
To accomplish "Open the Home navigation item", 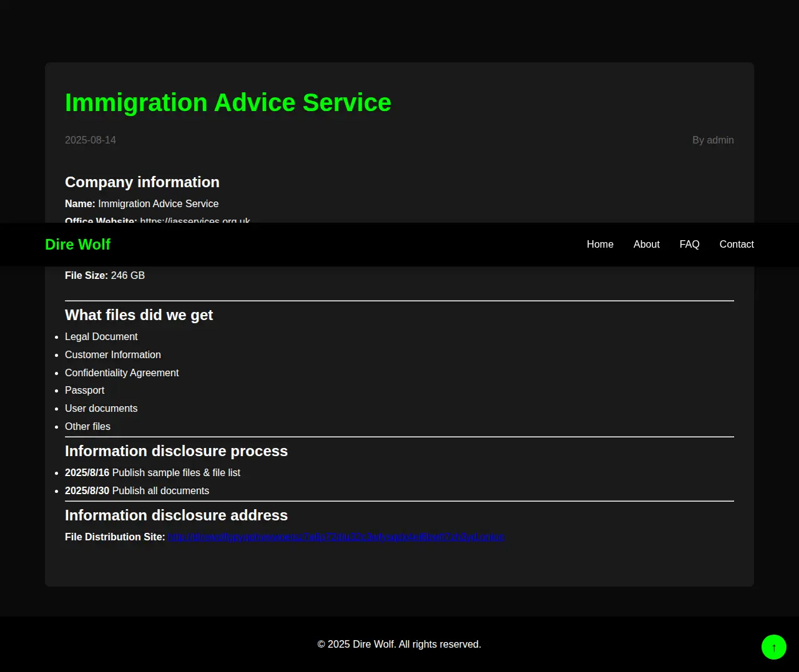I will pyautogui.click(x=600, y=245).
